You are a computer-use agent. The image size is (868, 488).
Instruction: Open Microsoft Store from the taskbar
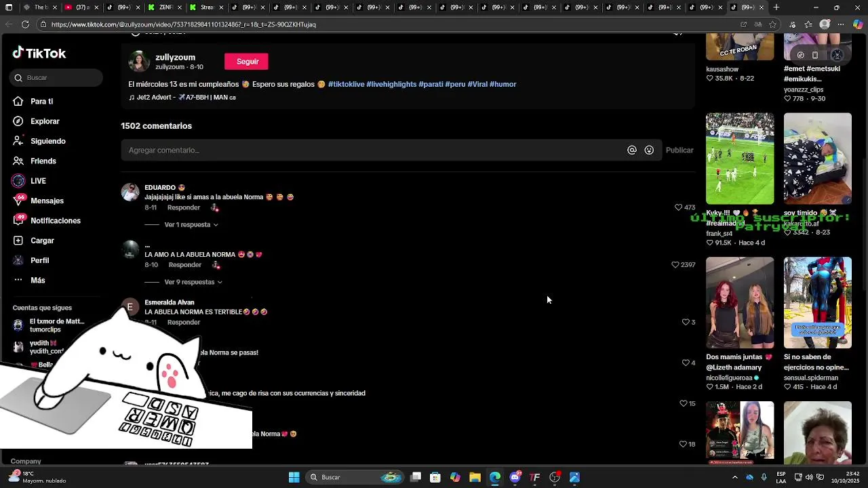435,477
